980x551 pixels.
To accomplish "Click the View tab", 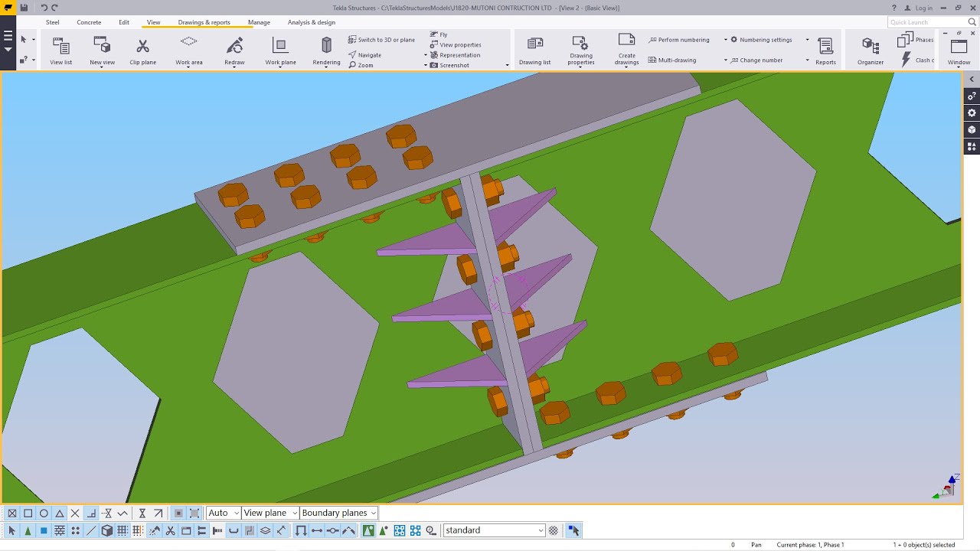I will (153, 22).
